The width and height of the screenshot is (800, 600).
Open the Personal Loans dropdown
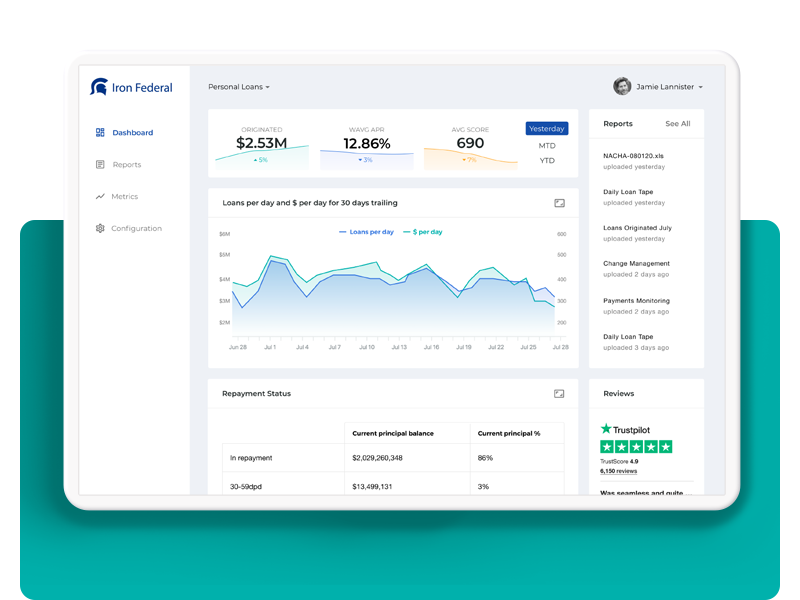(x=239, y=87)
